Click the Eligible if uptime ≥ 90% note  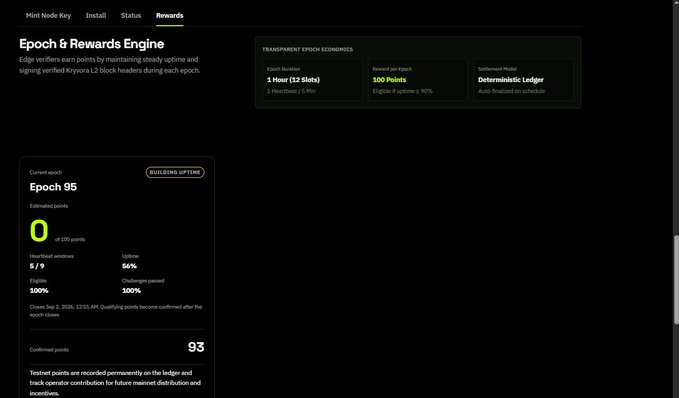(x=402, y=91)
